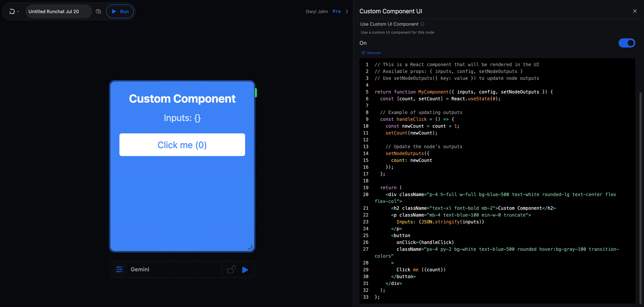This screenshot has height=307, width=644.
Task: Click the info icon beside Use Custom UI Component
Action: (x=422, y=24)
